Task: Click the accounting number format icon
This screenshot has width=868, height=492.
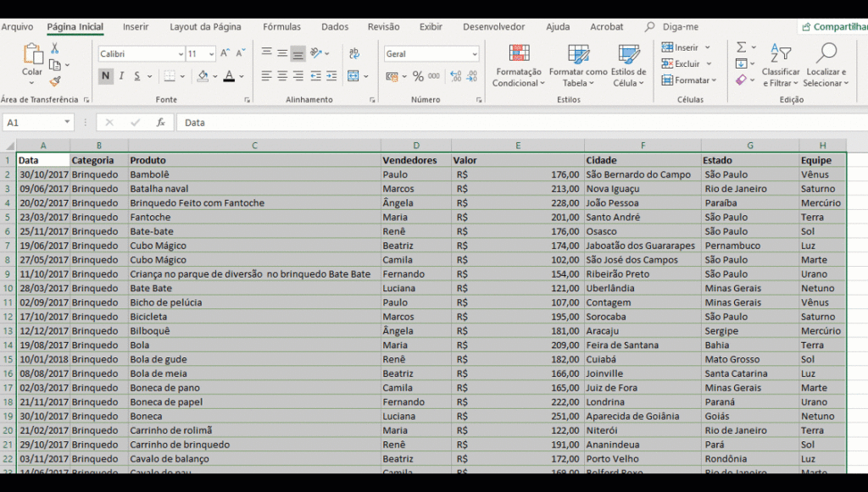Action: tap(392, 76)
